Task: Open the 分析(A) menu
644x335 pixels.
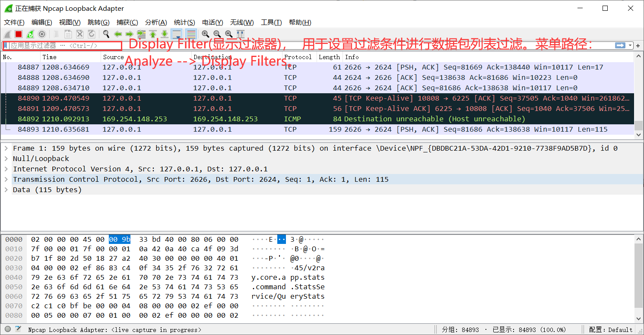Action: (x=156, y=22)
